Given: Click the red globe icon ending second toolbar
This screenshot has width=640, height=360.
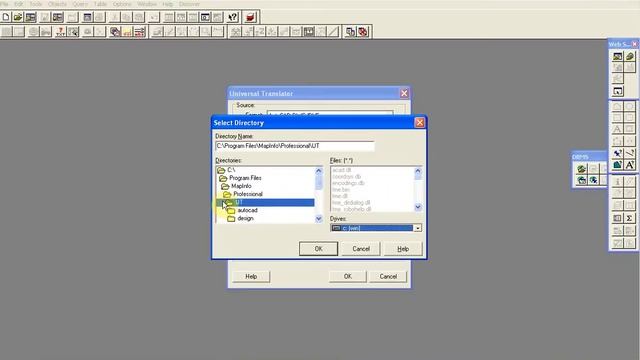Looking at the screenshot, I should click(363, 31).
